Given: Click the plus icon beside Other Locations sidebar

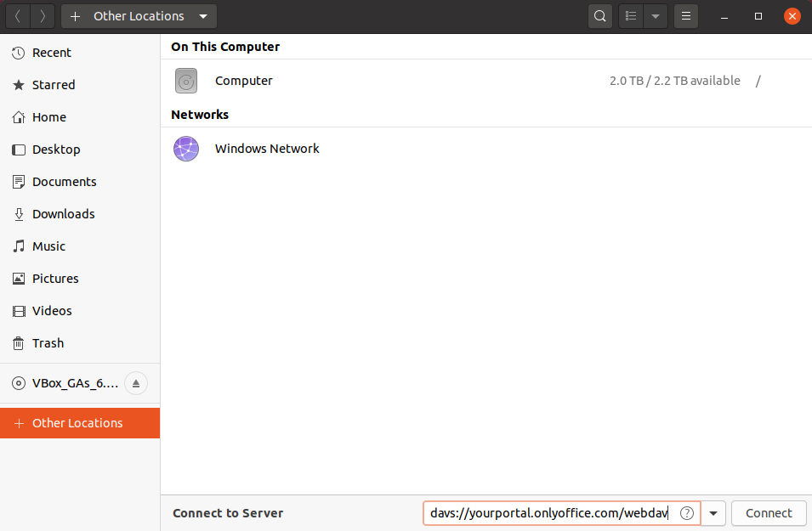Looking at the screenshot, I should click(x=20, y=423).
